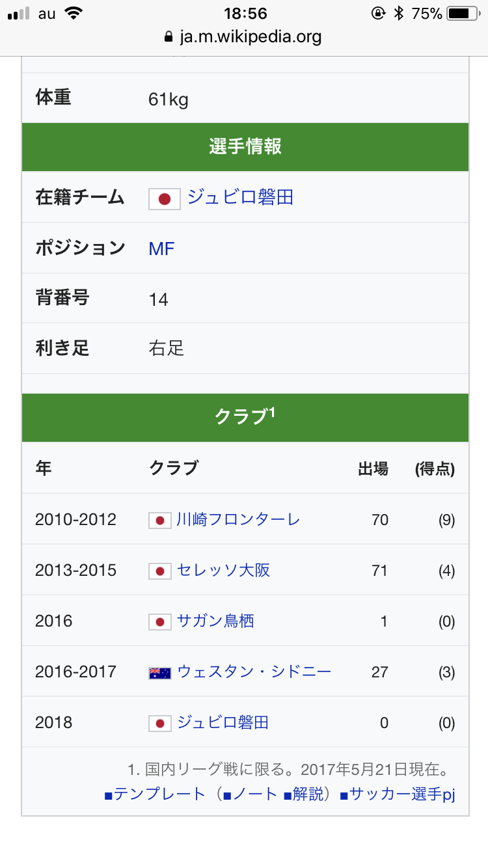Viewport: 488px width, 868px height.
Task: Tap the Australian flag icon
Action: tap(160, 673)
